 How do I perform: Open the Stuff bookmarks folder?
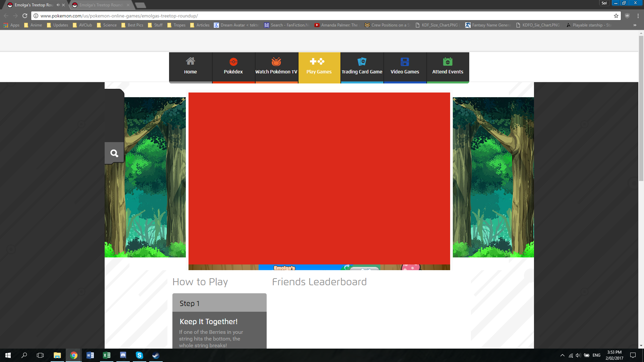point(155,25)
